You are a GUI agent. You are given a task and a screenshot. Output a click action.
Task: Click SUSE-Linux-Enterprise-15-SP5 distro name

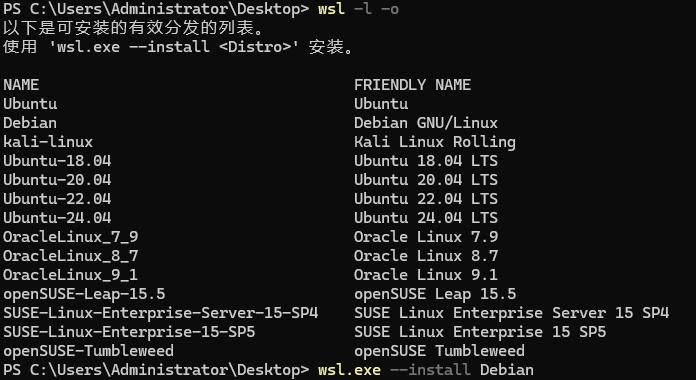coord(129,332)
